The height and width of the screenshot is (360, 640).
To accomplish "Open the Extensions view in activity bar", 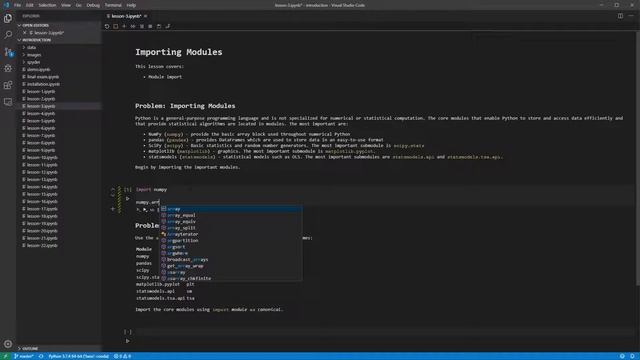I will (x=8, y=85).
